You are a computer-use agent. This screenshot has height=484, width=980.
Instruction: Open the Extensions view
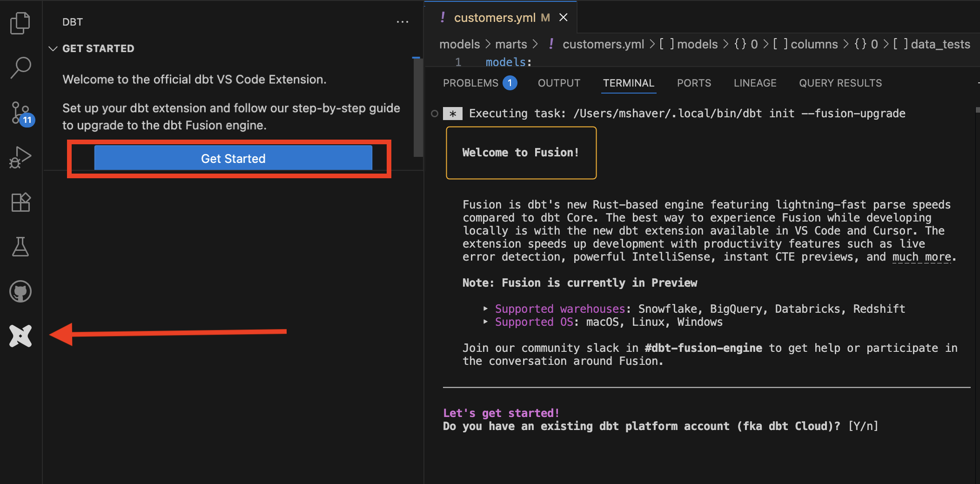click(x=20, y=202)
